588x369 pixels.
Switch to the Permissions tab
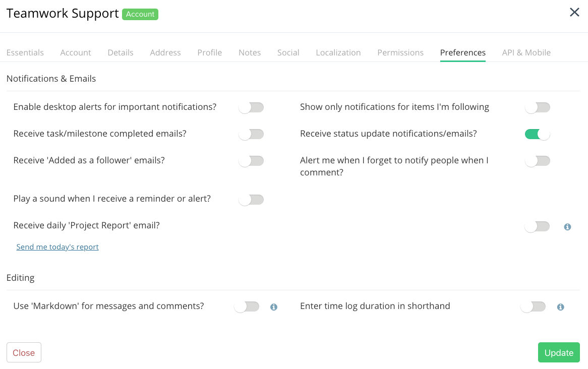[x=400, y=52]
